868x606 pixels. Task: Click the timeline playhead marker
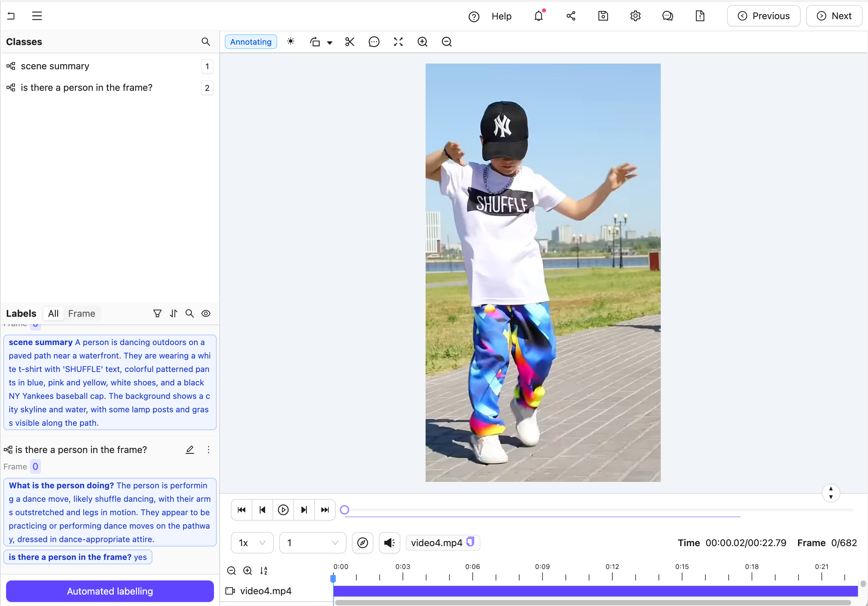333,578
